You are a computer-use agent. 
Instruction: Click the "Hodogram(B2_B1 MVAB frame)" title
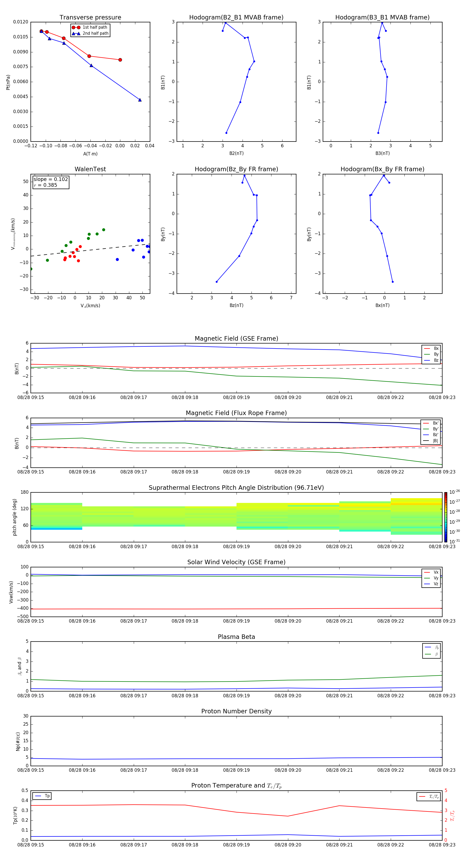click(236, 18)
